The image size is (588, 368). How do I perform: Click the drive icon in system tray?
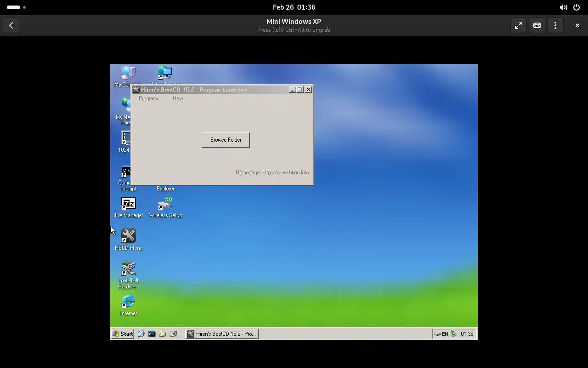click(437, 334)
